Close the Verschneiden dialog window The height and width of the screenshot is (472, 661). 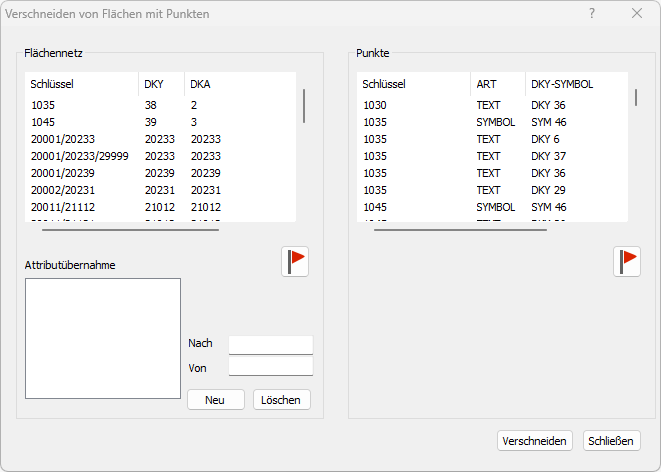click(637, 13)
